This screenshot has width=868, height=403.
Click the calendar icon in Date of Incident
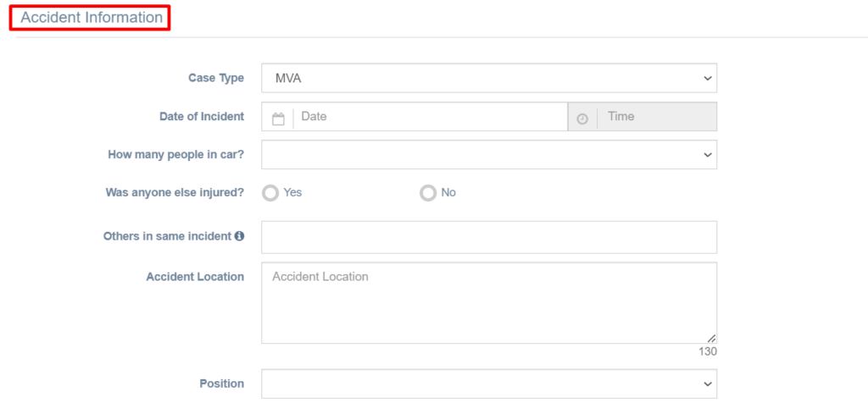coord(278,119)
